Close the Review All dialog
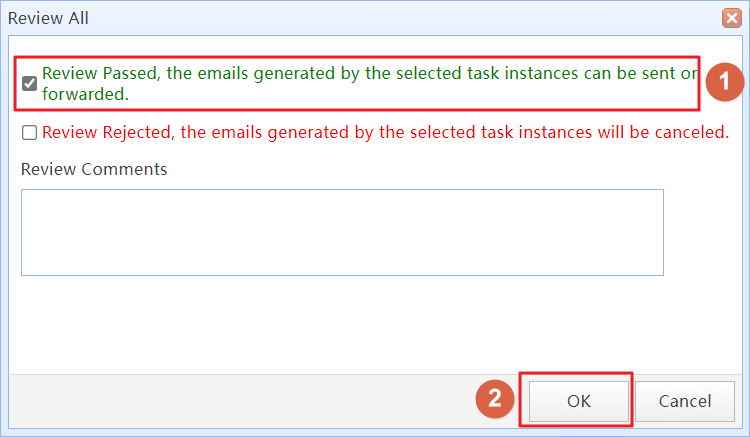This screenshot has width=750, height=437. [x=731, y=18]
